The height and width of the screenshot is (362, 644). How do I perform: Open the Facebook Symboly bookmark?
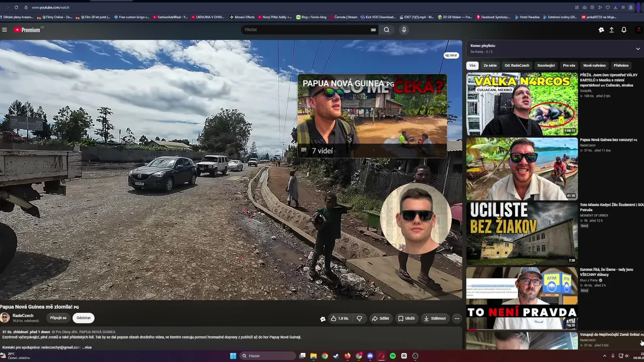pos(493,17)
